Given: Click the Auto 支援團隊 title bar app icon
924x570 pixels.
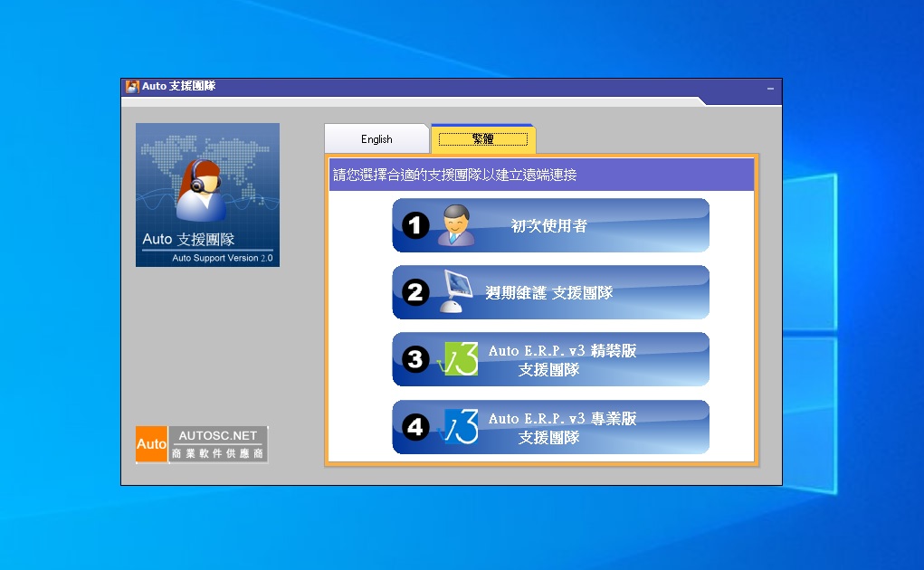Looking at the screenshot, I should coord(133,87).
